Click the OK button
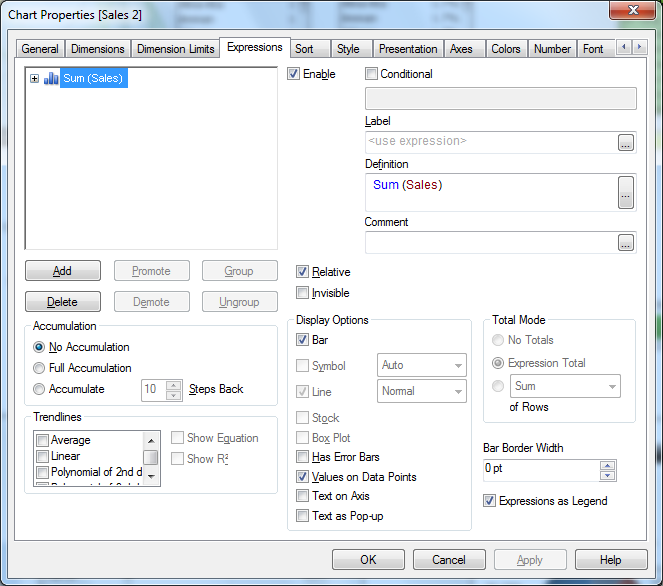 click(x=368, y=560)
